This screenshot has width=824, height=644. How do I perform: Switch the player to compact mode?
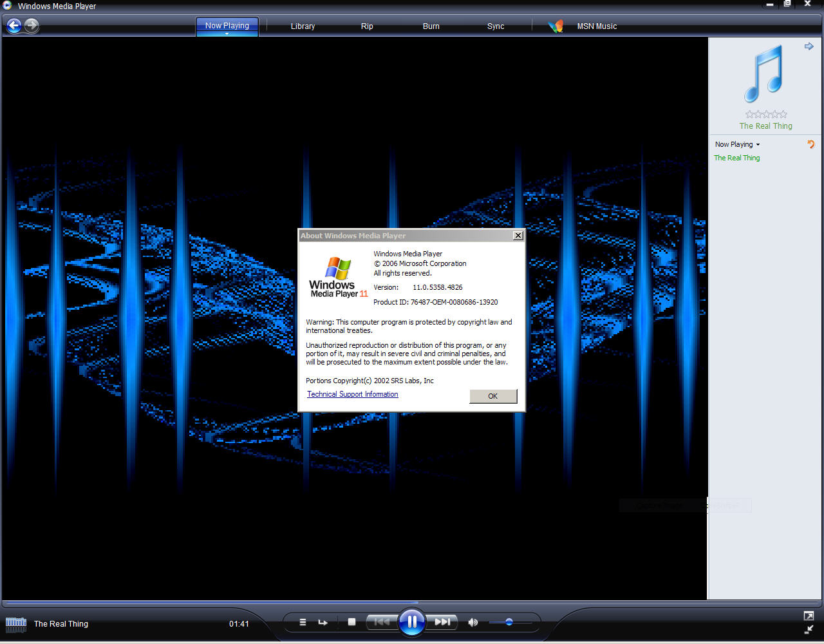809,630
